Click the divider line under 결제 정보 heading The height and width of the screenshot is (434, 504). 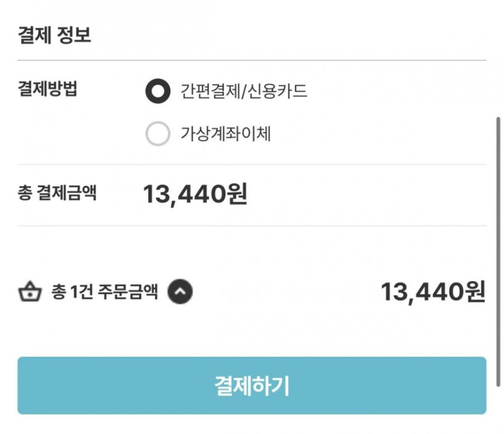coord(252,60)
